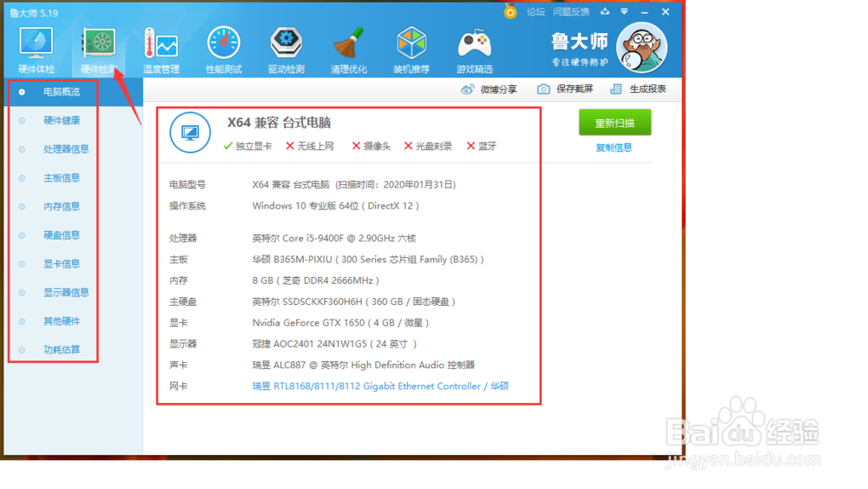Viewport: 868px width, 489px height.
Task: Click 摄像头 status indicator
Action: [371, 146]
